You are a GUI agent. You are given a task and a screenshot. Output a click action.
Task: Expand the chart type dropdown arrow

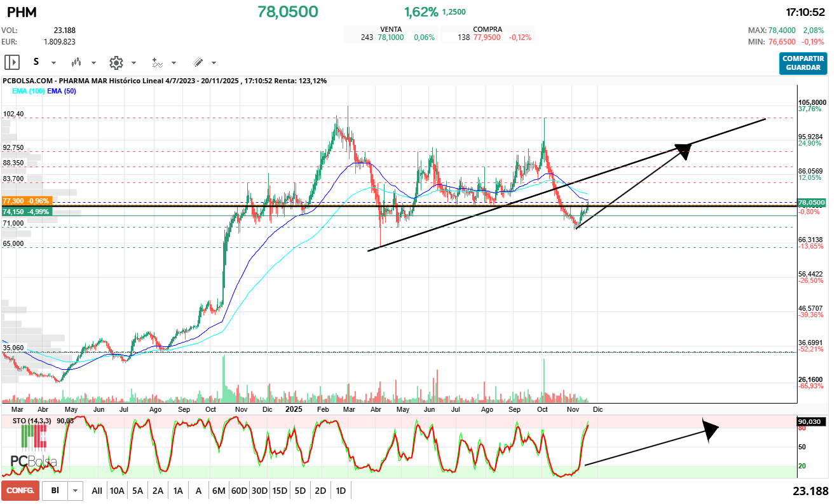[94, 63]
